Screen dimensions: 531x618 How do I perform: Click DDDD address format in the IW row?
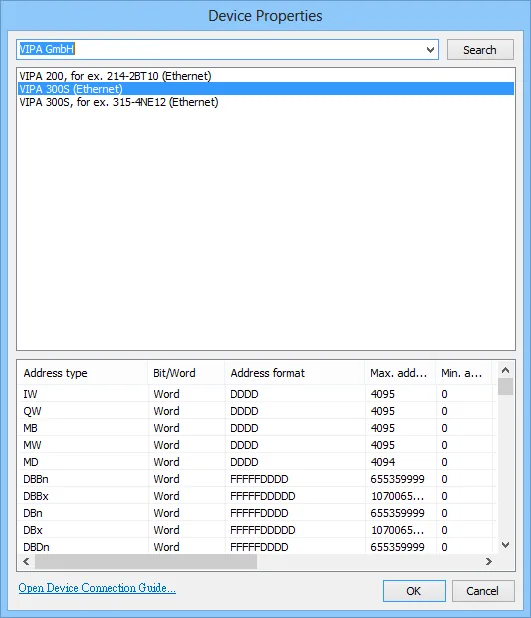pyautogui.click(x=244, y=394)
